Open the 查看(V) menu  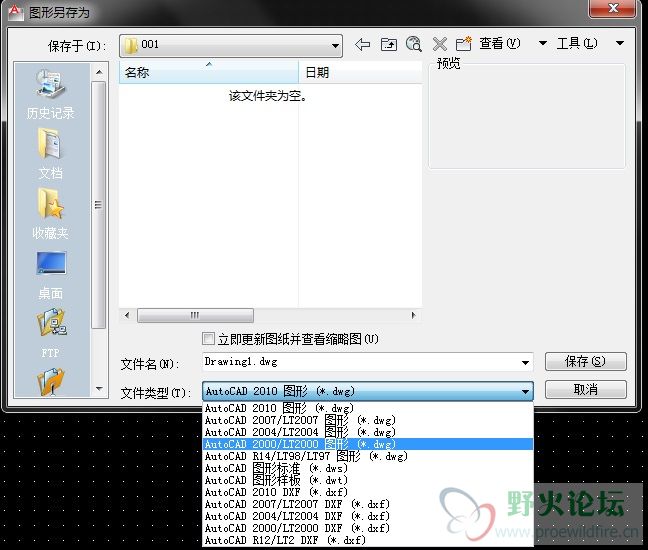(x=500, y=43)
